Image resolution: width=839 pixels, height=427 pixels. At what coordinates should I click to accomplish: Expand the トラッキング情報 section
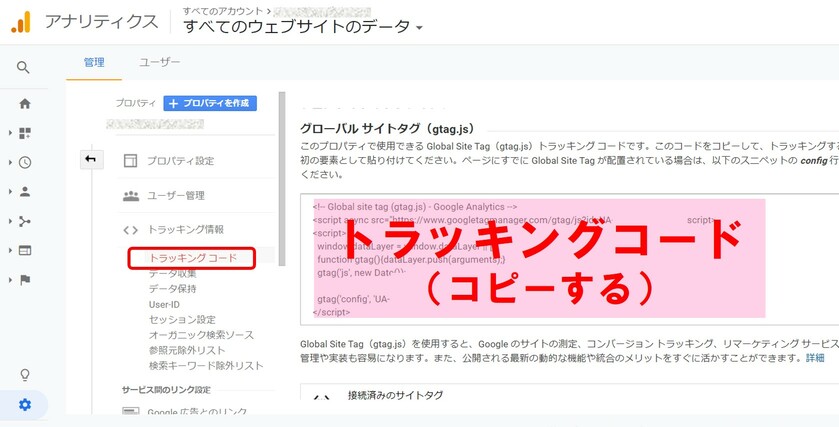pyautogui.click(x=184, y=230)
